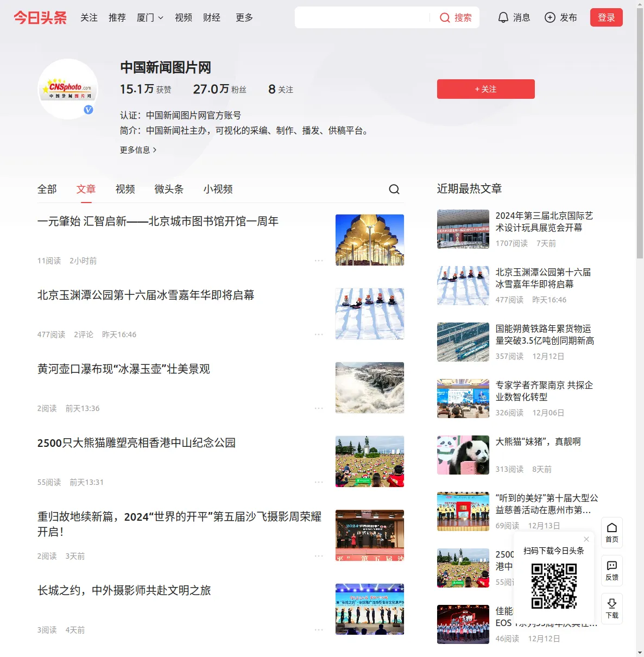Go to 首页 via floating home icon
This screenshot has width=644, height=657.
(x=612, y=533)
